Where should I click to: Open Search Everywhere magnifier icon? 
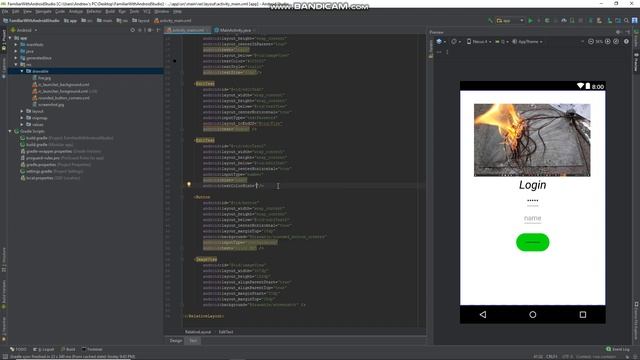(626, 20)
